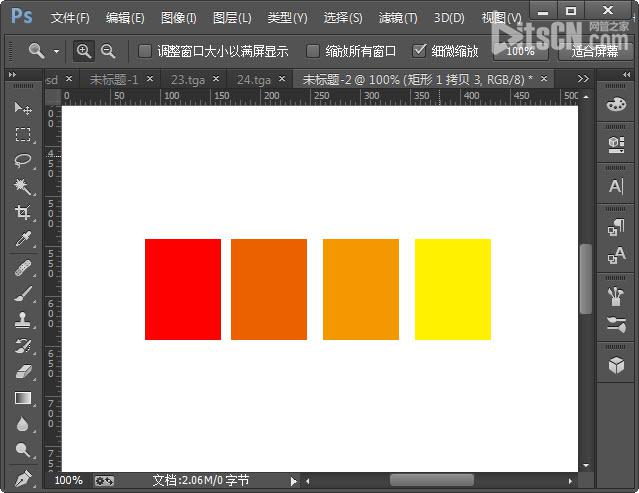Open the Zoom tool preset dropdown arrow
The image size is (639, 493).
coord(57,52)
